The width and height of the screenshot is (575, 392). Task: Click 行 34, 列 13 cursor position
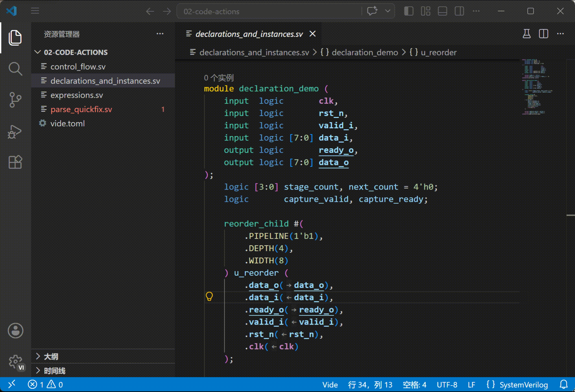coord(370,385)
